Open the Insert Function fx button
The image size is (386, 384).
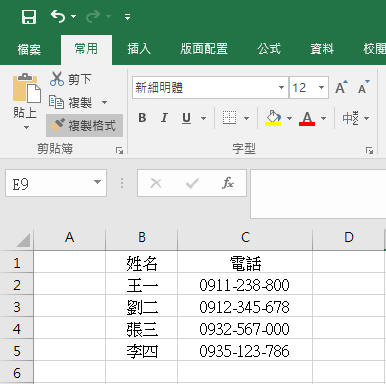[x=228, y=183]
